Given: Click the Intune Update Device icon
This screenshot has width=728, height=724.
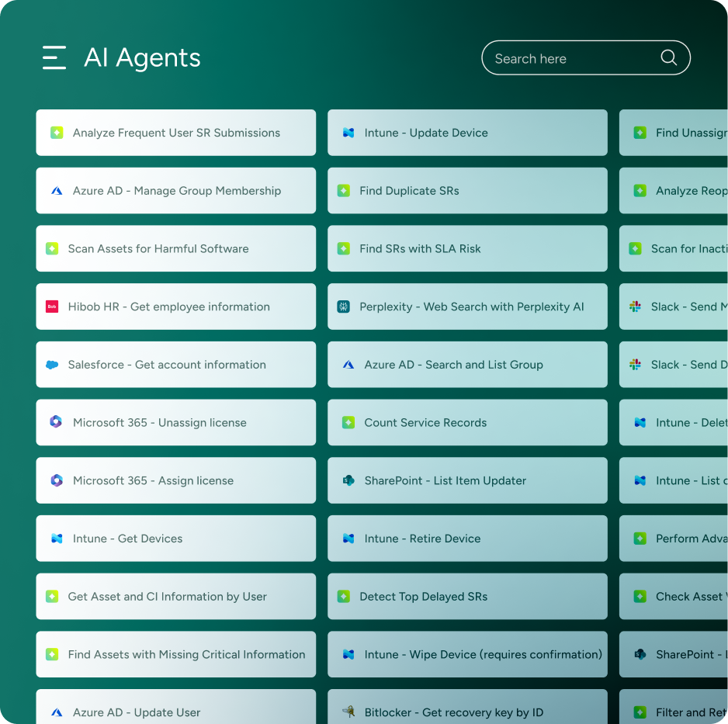Looking at the screenshot, I should 348,133.
